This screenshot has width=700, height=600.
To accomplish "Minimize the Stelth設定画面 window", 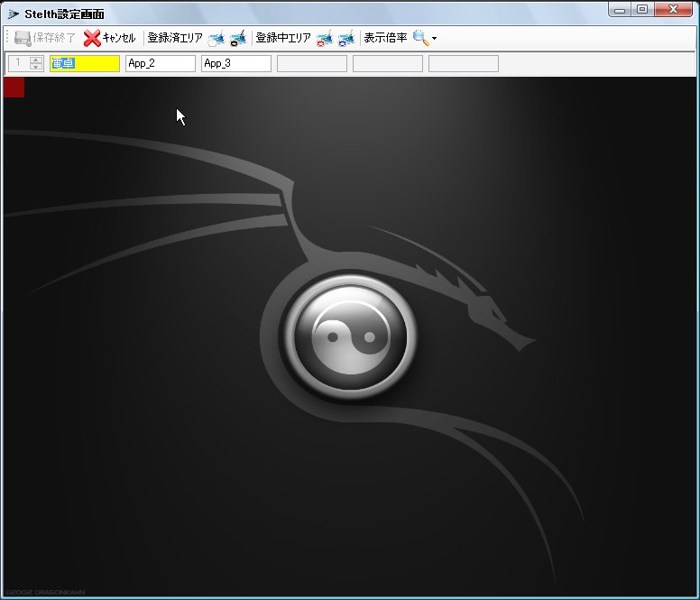I will click(x=620, y=10).
